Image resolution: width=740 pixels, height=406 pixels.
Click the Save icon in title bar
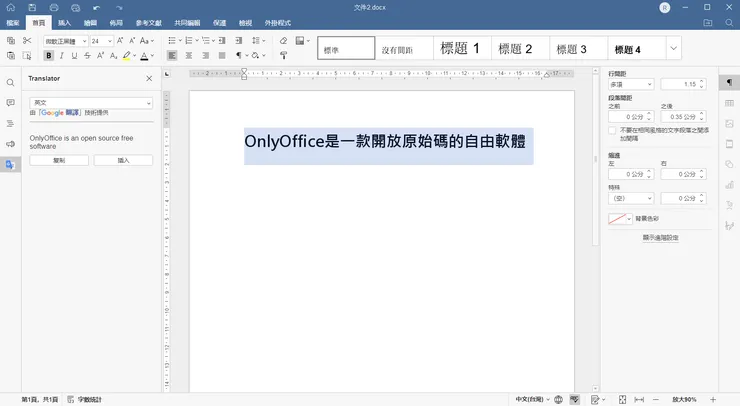pos(32,8)
